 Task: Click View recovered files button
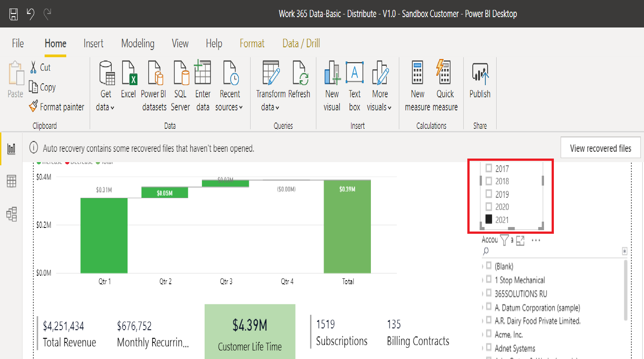point(600,148)
